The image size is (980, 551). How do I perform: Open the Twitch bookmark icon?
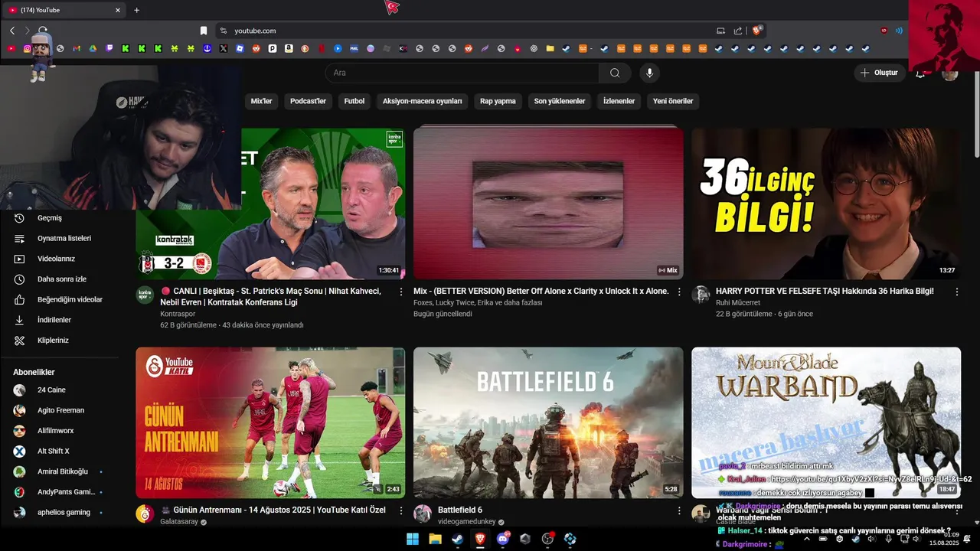point(109,48)
